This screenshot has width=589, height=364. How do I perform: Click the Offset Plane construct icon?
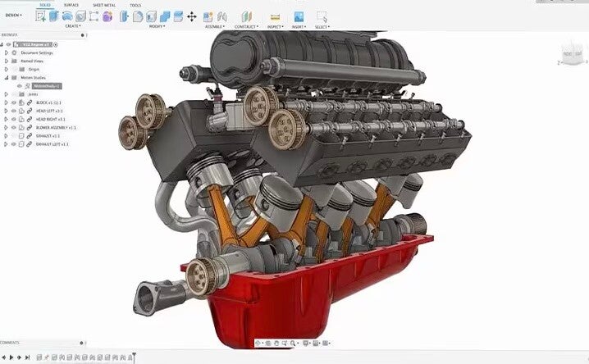pos(246,16)
